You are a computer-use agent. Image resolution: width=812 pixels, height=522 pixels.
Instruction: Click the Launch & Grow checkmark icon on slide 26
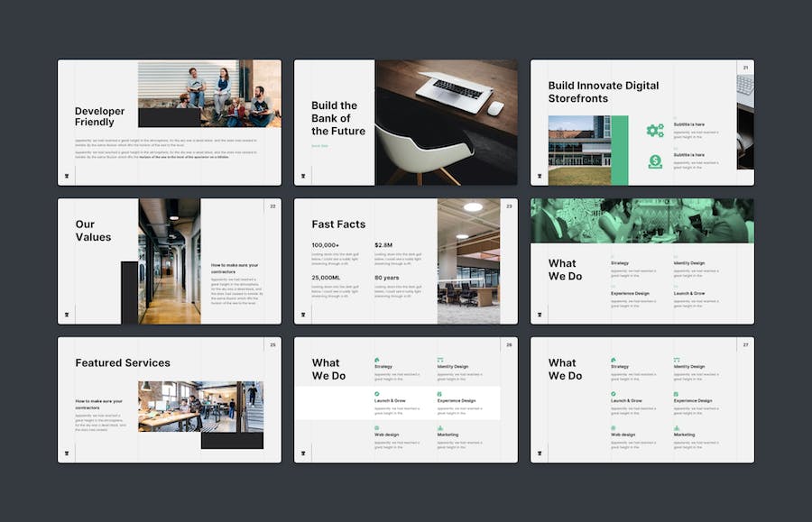pyautogui.click(x=376, y=394)
